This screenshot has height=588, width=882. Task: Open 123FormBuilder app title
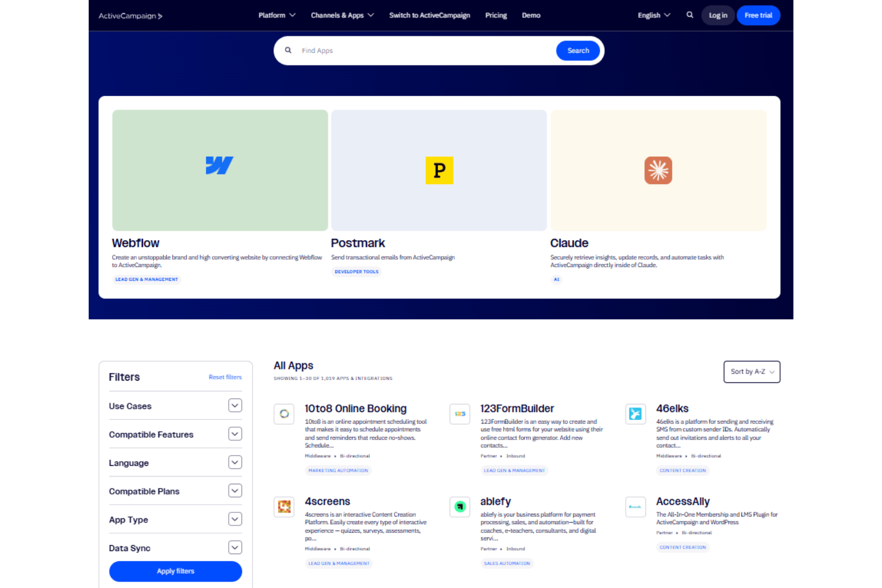(517, 409)
